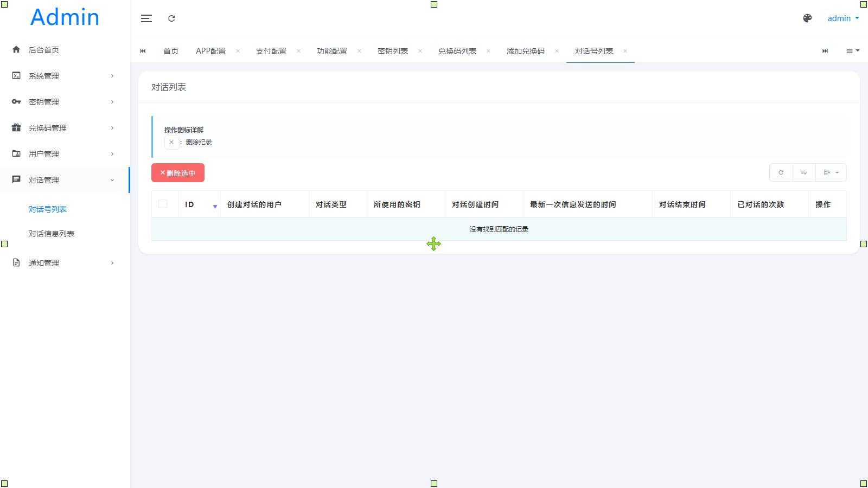Click the ID column sort arrow

pos(215,206)
